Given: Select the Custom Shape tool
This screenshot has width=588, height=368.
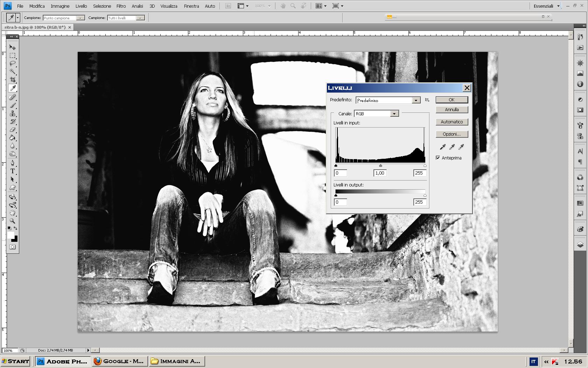Looking at the screenshot, I should point(13,188).
